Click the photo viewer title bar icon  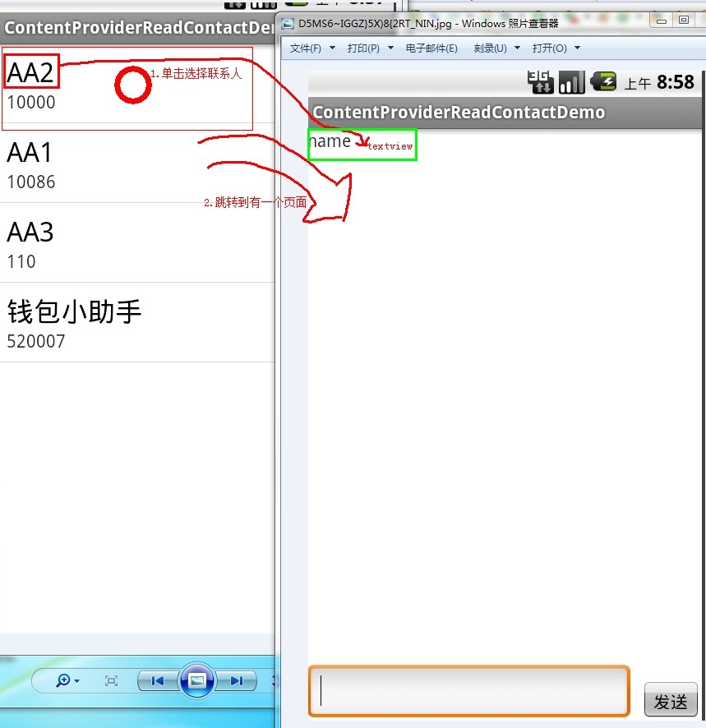coord(288,23)
